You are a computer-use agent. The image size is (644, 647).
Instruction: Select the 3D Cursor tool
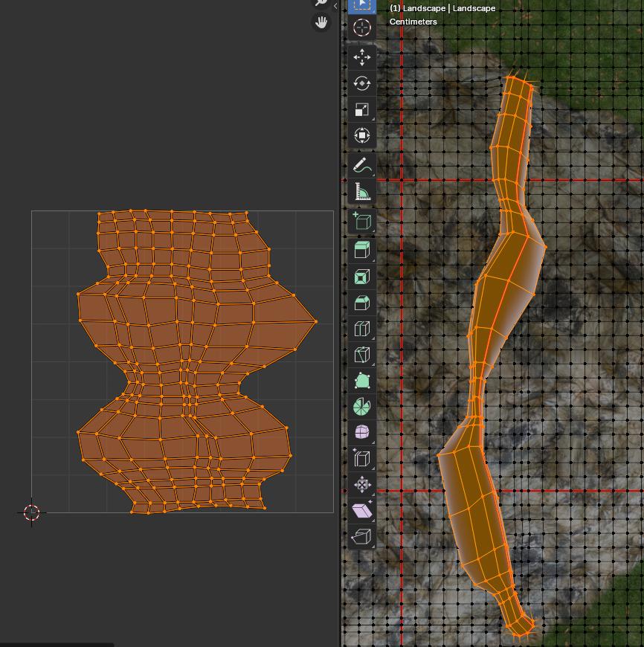(362, 28)
